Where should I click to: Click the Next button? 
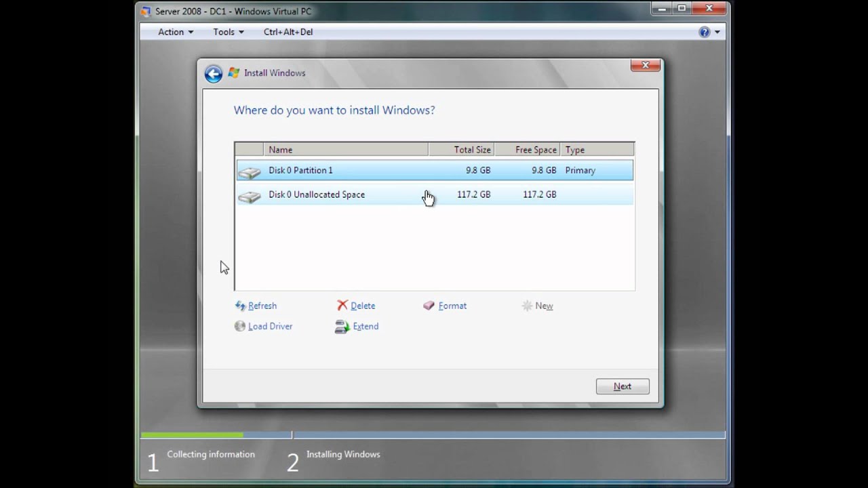[623, 386]
